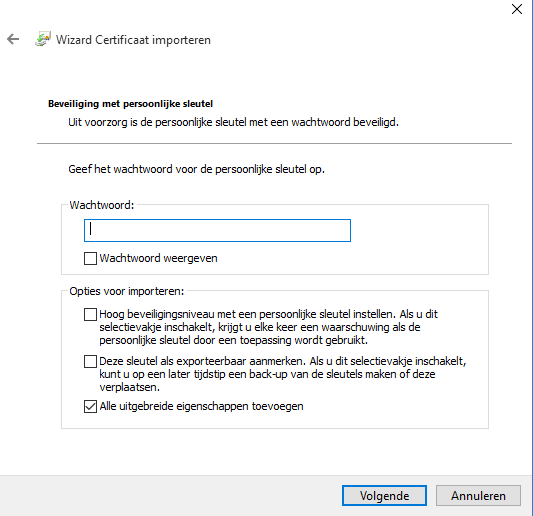Click text about back-up van de sleutels
This screenshot has height=516, width=533.
point(282,374)
